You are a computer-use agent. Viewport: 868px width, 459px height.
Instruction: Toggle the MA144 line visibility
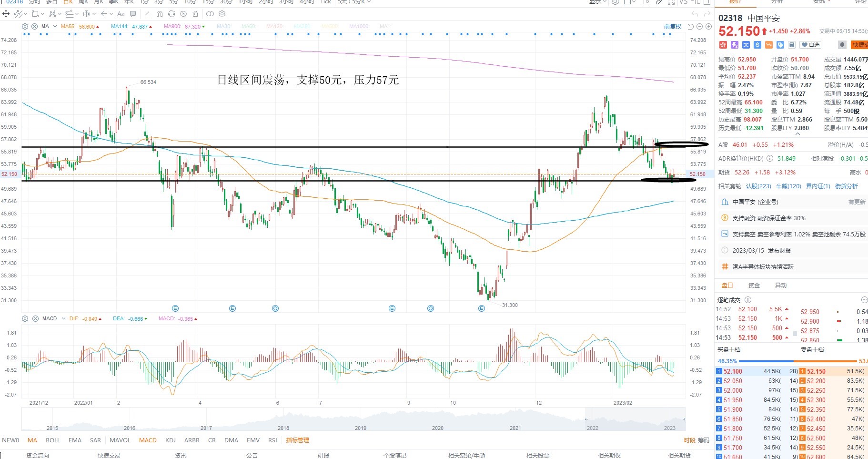tap(131, 27)
